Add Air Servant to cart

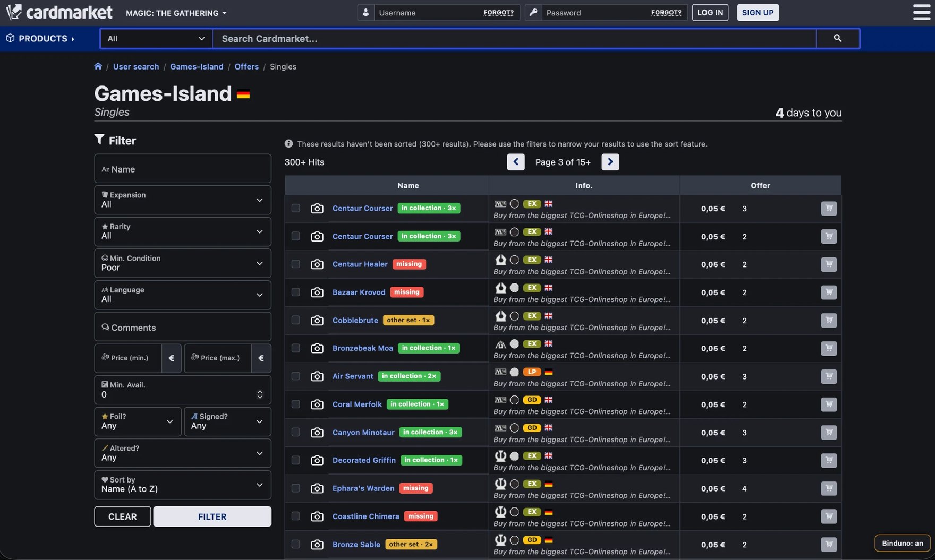click(829, 376)
